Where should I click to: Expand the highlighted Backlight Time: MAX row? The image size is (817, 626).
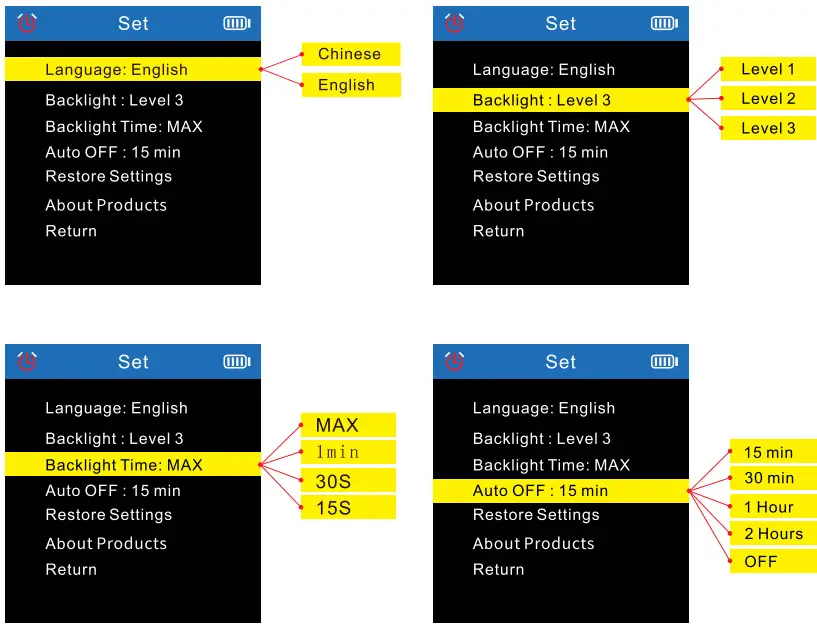[x=132, y=465]
